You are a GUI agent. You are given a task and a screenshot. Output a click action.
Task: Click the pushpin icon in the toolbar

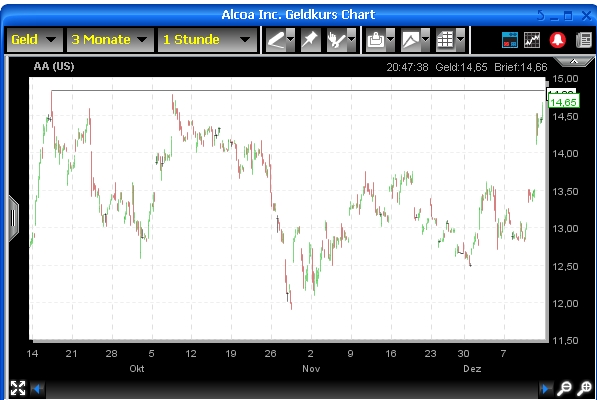(310, 40)
